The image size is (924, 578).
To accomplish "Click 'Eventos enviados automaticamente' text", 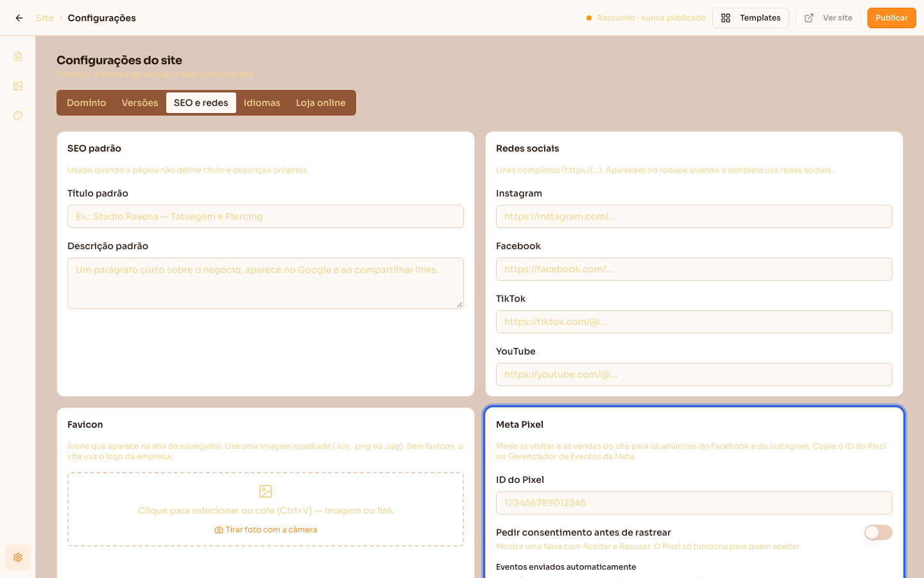I will click(x=566, y=567).
